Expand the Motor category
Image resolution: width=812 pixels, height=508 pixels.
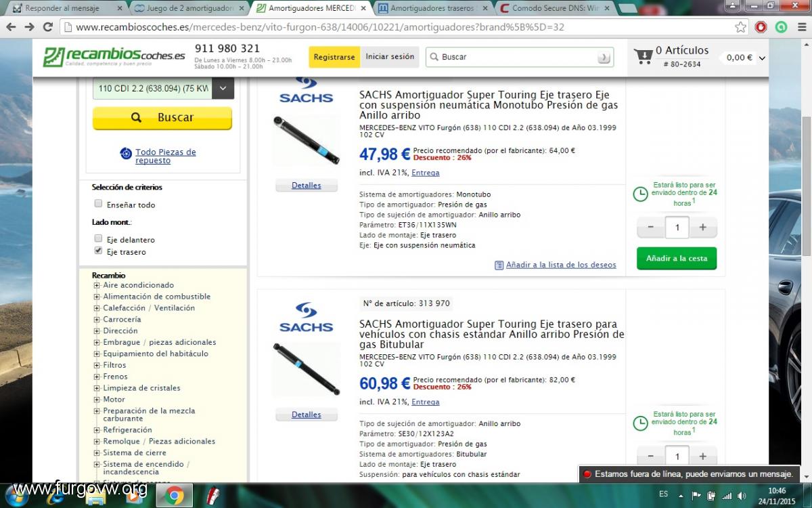97,400
